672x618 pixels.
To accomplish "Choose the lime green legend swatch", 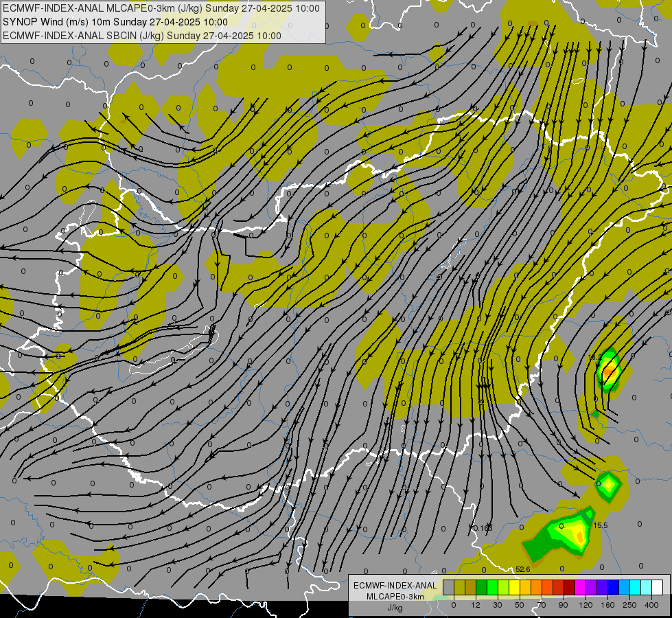I will pyautogui.click(x=504, y=587).
